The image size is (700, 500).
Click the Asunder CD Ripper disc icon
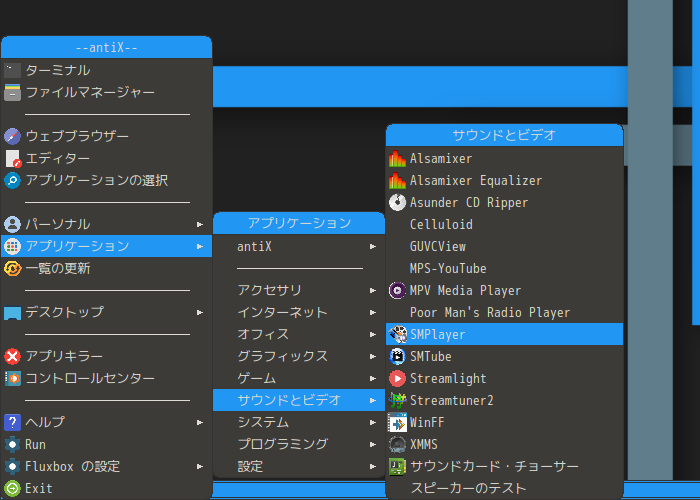(397, 202)
